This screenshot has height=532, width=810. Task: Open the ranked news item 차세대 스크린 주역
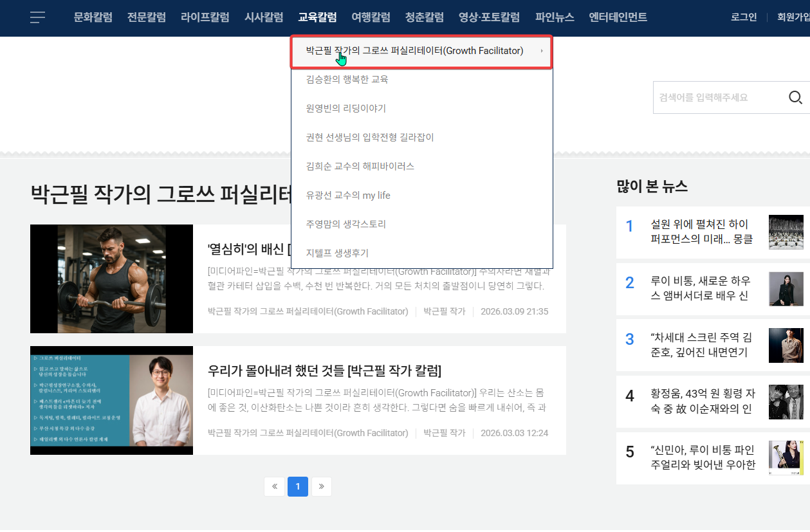point(702,345)
